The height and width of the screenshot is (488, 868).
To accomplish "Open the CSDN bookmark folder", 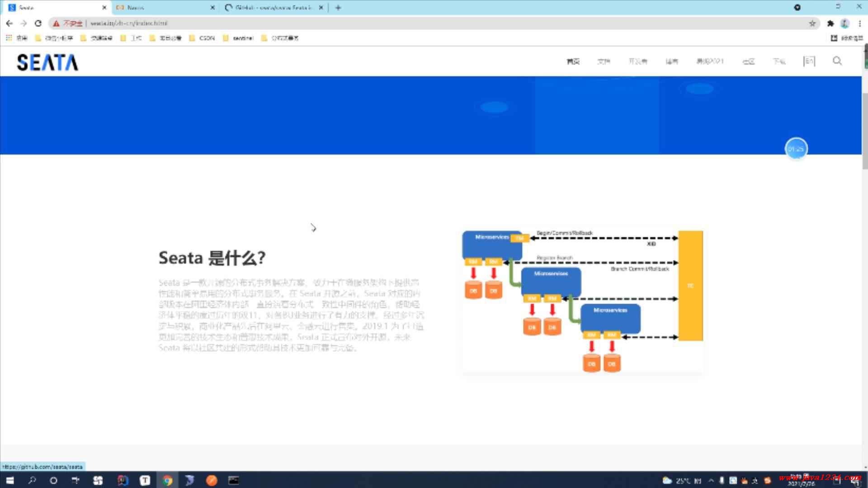I will (x=202, y=38).
